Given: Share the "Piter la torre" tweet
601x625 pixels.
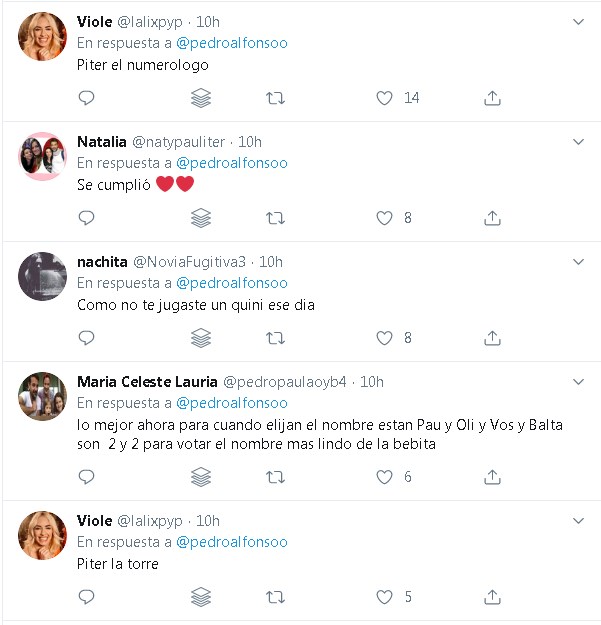Looking at the screenshot, I should (x=492, y=597).
